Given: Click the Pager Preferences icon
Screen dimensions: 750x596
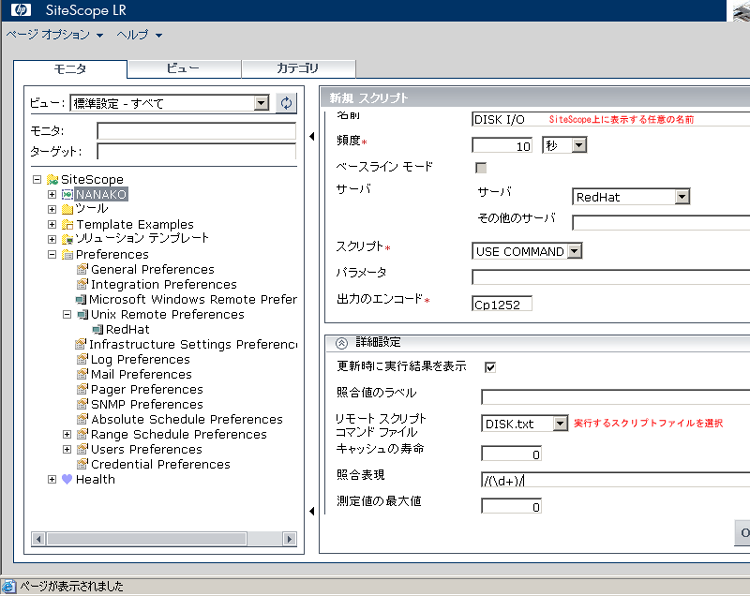Looking at the screenshot, I should coord(82,389).
